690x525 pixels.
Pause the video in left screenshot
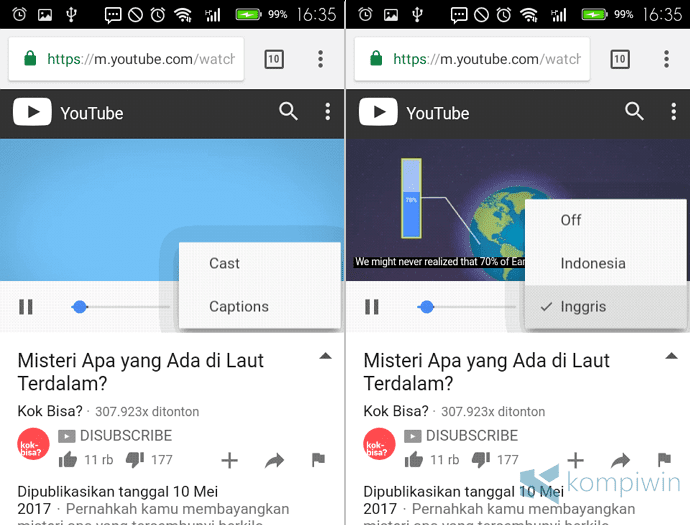tap(26, 307)
